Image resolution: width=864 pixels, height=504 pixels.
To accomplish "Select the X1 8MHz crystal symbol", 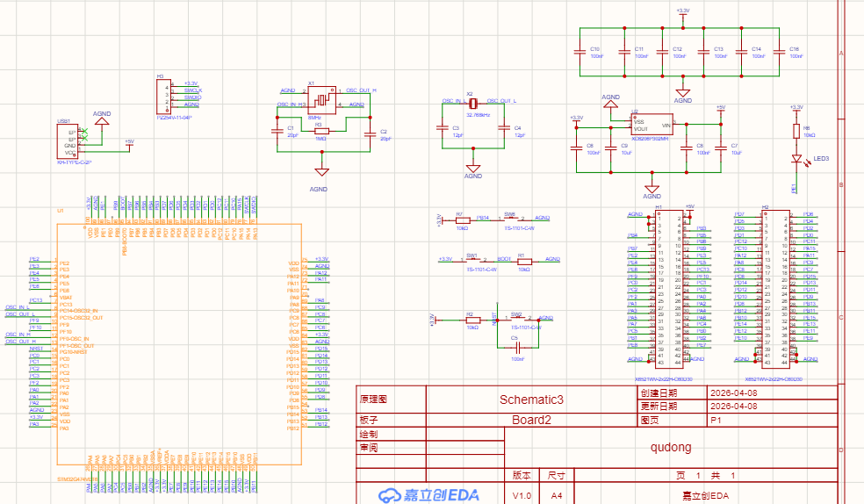I will pyautogui.click(x=321, y=98).
